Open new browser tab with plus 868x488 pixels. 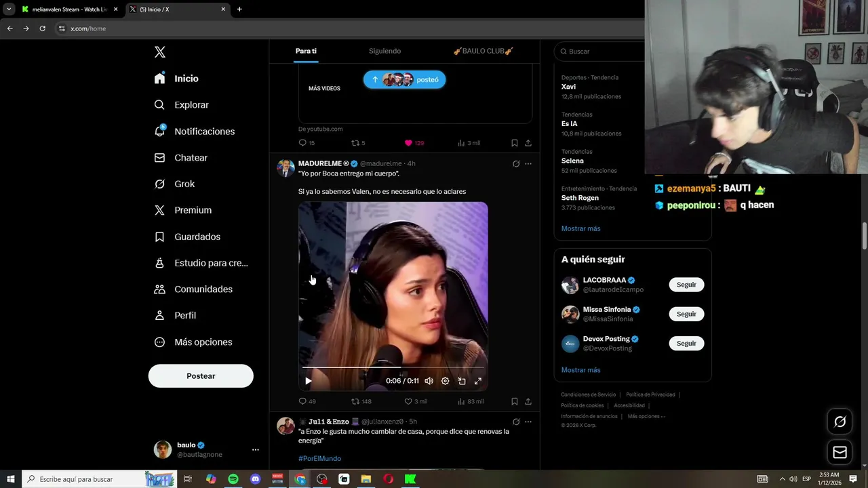pyautogui.click(x=239, y=9)
